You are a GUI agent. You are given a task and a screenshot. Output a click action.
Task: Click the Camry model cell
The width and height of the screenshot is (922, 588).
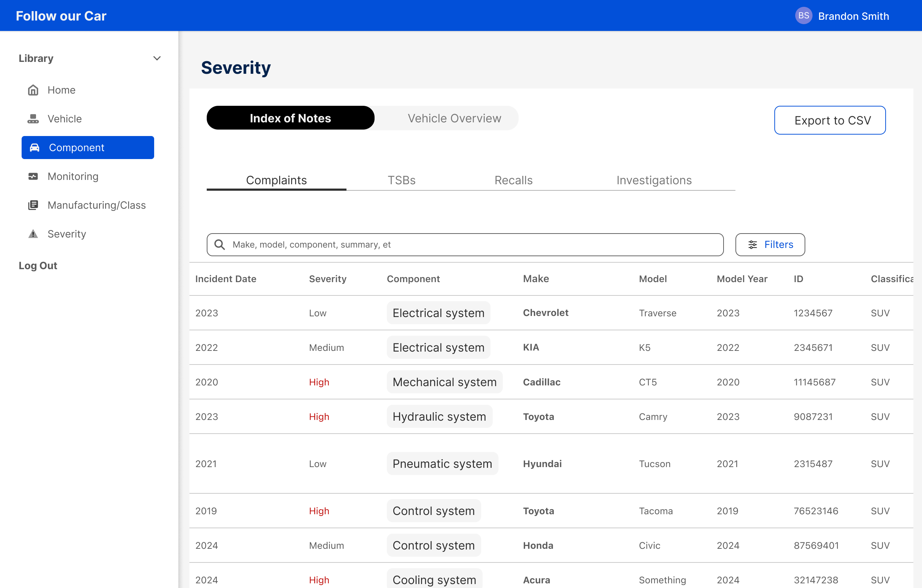coord(653,416)
